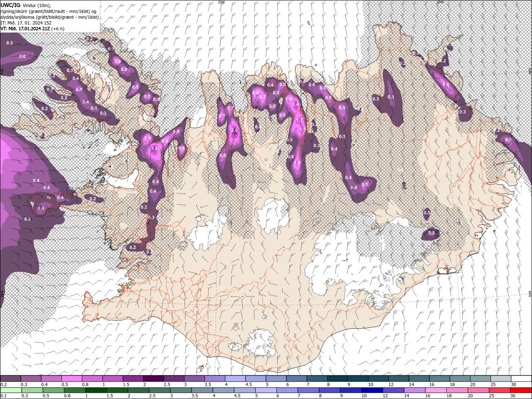Click the '(+6 h)' forecast offset text
This screenshot has width=532, height=399.
58,29
